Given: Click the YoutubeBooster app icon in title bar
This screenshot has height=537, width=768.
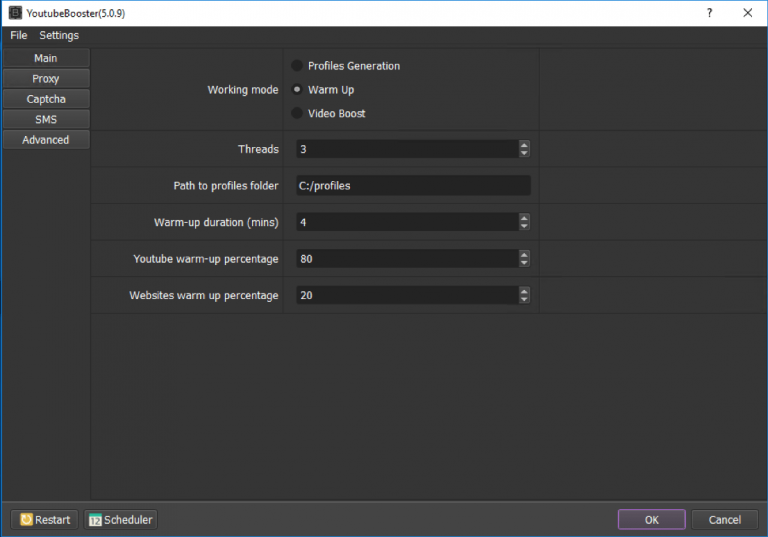Looking at the screenshot, I should click(16, 13).
